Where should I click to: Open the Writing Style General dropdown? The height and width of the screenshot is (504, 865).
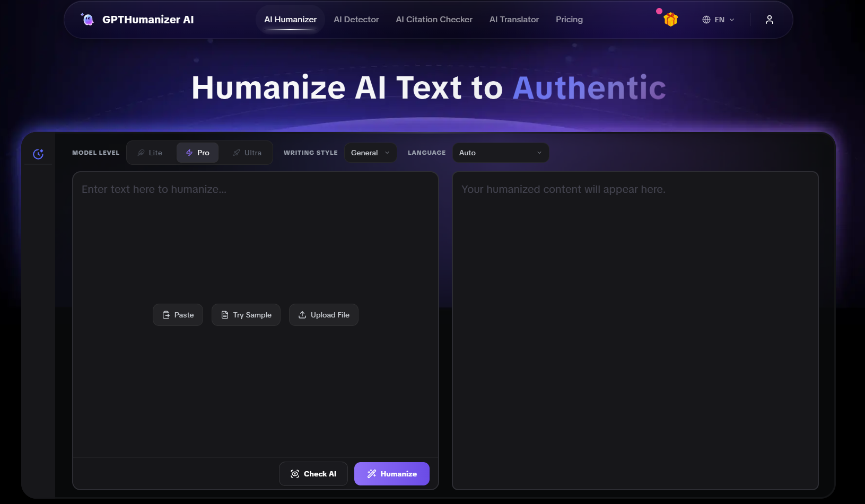(x=370, y=152)
